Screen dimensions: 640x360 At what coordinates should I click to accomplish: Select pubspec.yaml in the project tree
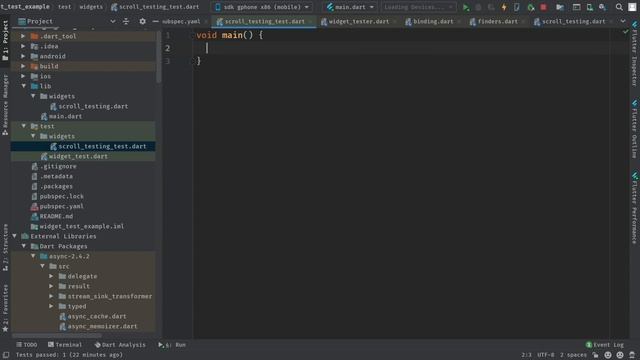pos(61,206)
